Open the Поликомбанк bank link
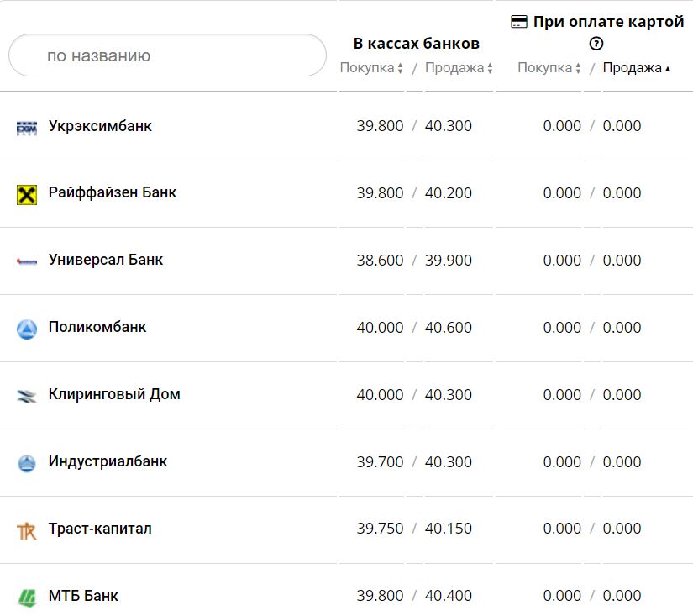693x616 pixels. [97, 327]
